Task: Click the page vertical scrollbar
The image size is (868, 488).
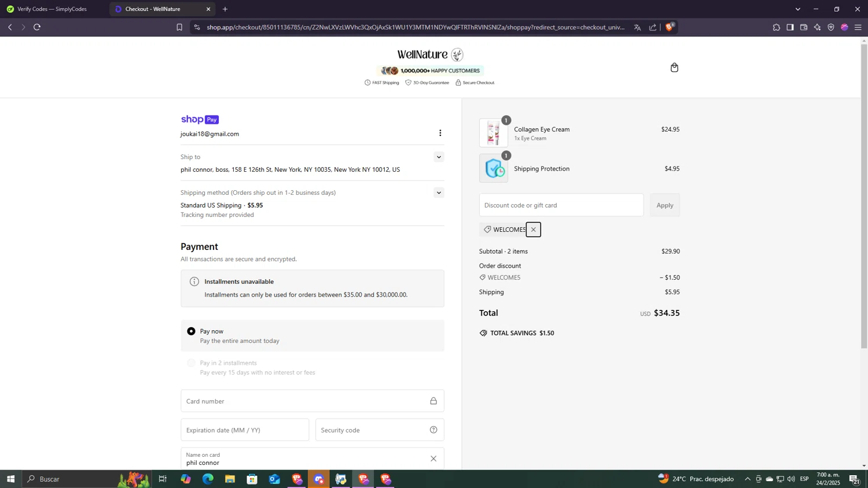Action: (864, 197)
